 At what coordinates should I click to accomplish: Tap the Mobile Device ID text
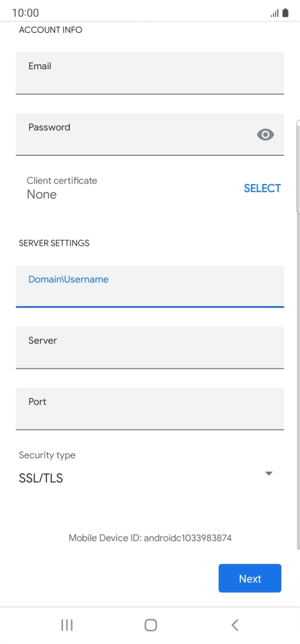[150, 538]
